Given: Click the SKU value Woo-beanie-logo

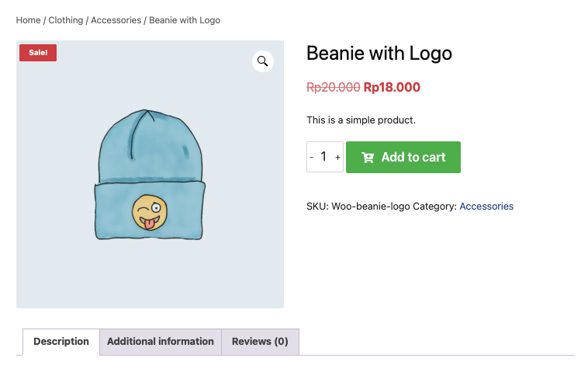Looking at the screenshot, I should 370,207.
